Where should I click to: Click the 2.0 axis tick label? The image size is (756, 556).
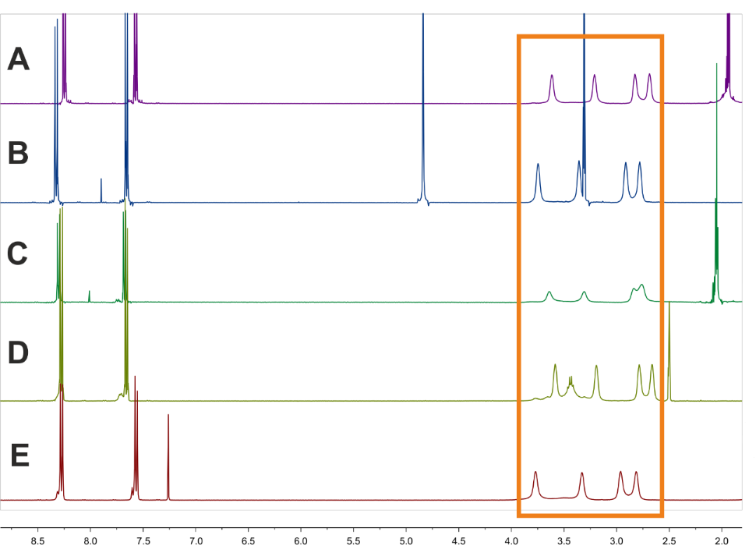tap(722, 539)
